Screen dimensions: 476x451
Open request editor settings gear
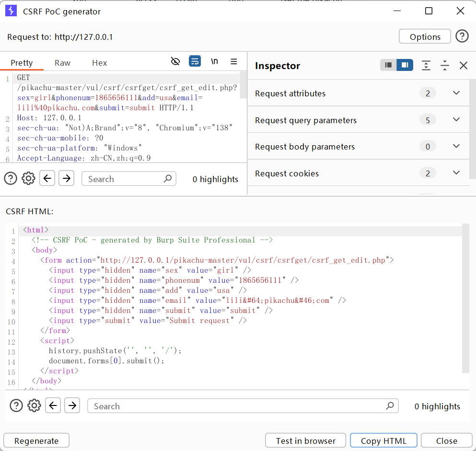click(29, 178)
